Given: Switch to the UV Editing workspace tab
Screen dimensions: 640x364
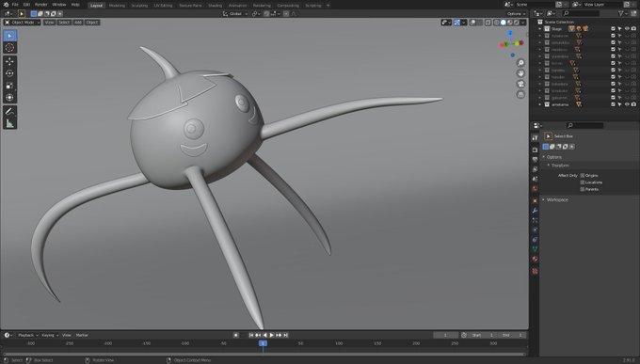Looking at the screenshot, I should [163, 6].
